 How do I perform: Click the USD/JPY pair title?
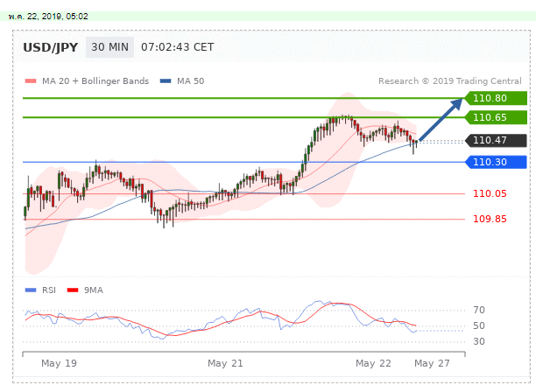(x=51, y=47)
